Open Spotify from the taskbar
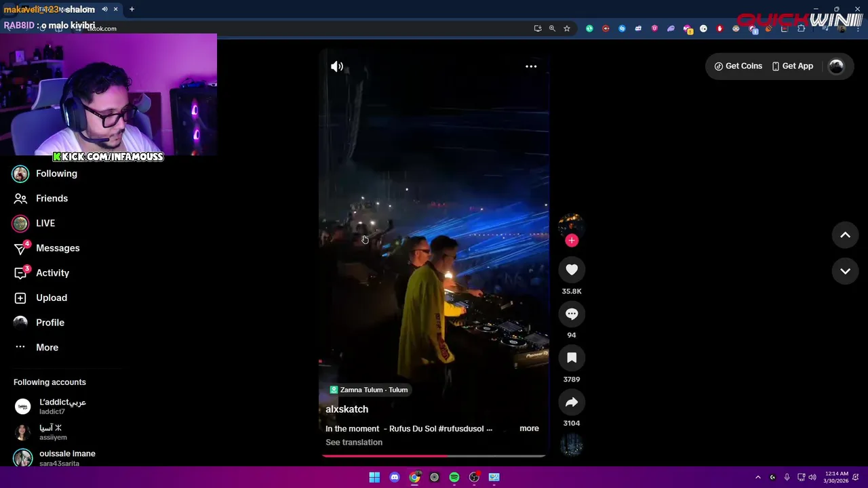The height and width of the screenshot is (488, 868). pos(454,477)
